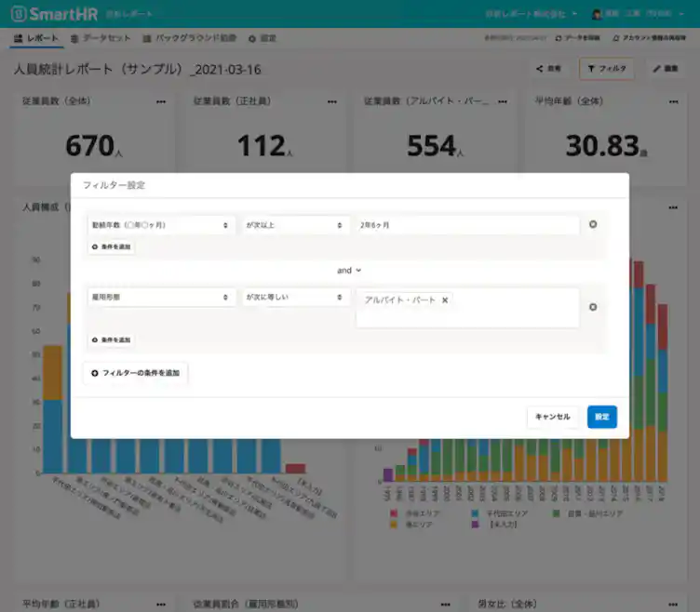Click the 112人 full-time employee count
Screen dimensions: 700x612
264,146
